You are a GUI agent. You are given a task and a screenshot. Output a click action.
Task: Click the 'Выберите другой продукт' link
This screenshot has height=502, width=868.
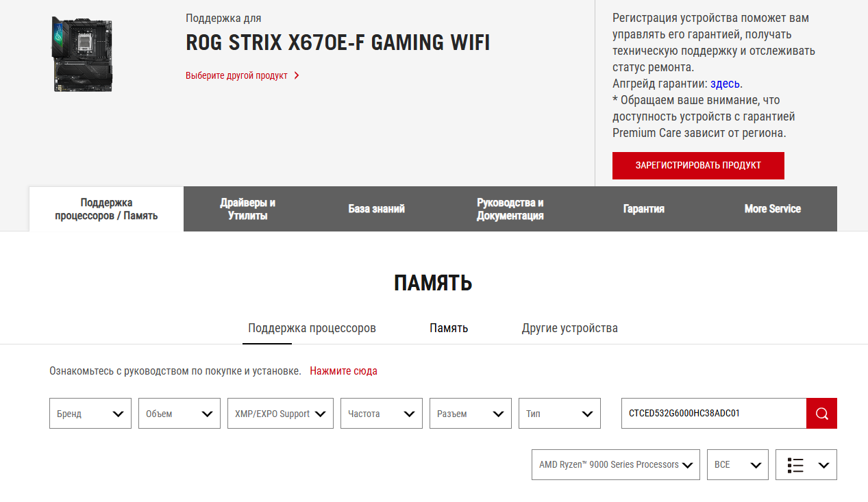tap(236, 75)
